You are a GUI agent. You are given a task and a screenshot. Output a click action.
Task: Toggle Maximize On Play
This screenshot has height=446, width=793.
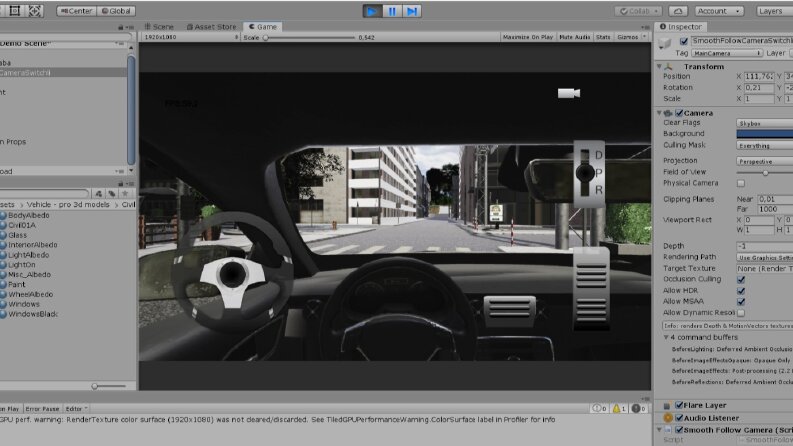pyautogui.click(x=527, y=37)
